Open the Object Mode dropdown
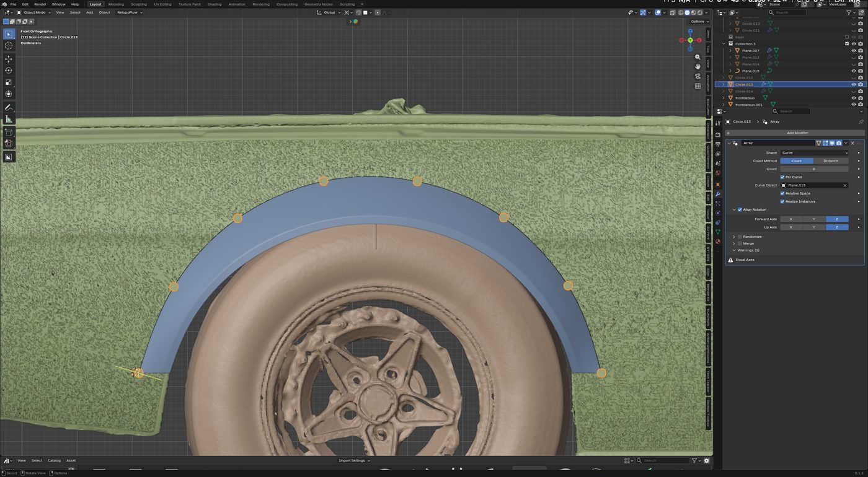The height and width of the screenshot is (477, 868). pyautogui.click(x=34, y=12)
